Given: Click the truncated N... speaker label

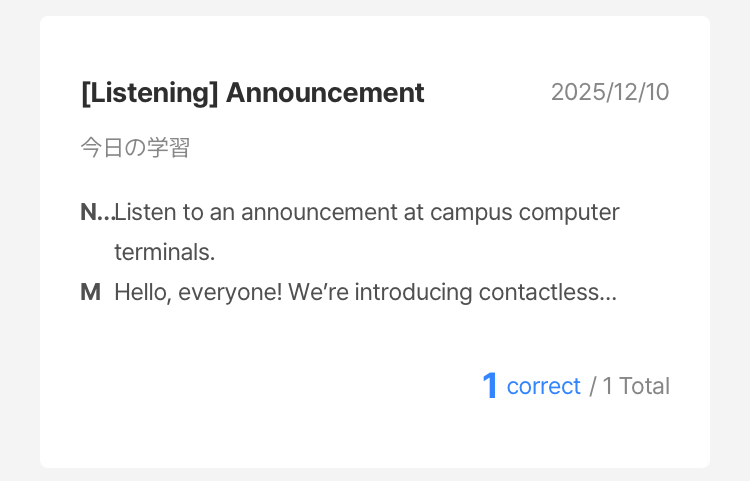Looking at the screenshot, I should [96, 212].
